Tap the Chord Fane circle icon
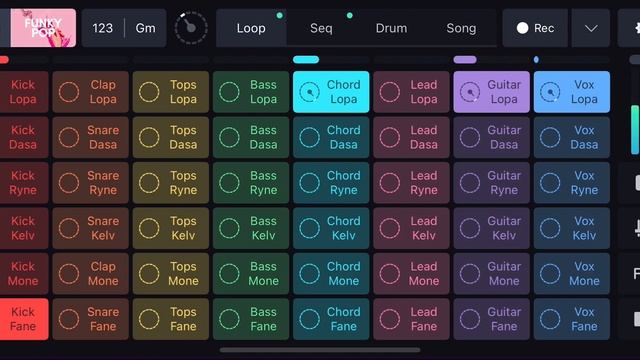Screen dimensions: 640x360 pos(309,319)
